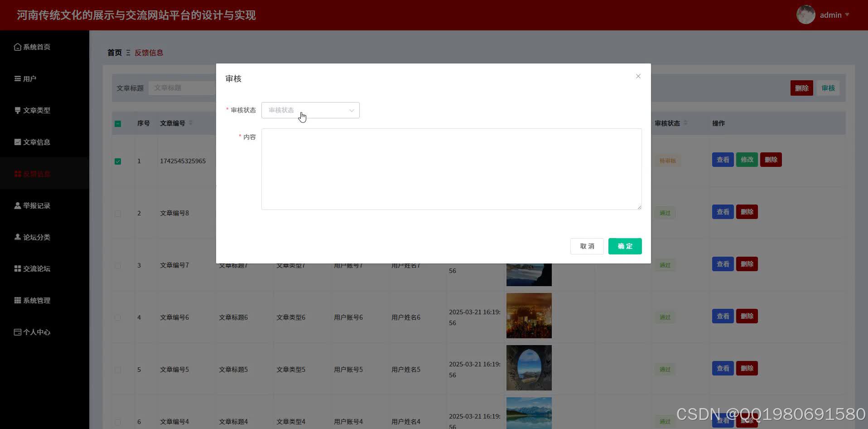868x429 pixels.
Task: Click the table icon beside 系统管理
Action: click(18, 300)
